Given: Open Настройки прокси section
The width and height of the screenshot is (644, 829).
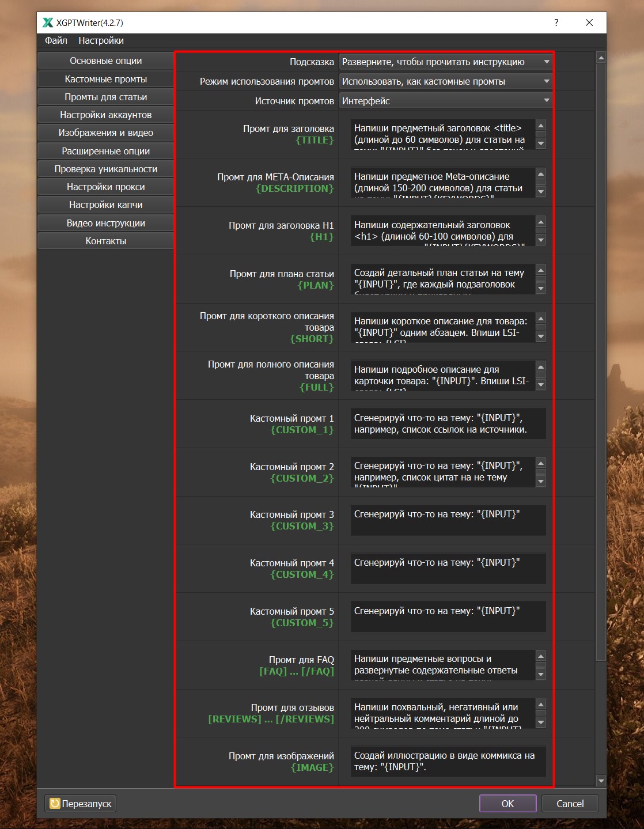Looking at the screenshot, I should [105, 187].
